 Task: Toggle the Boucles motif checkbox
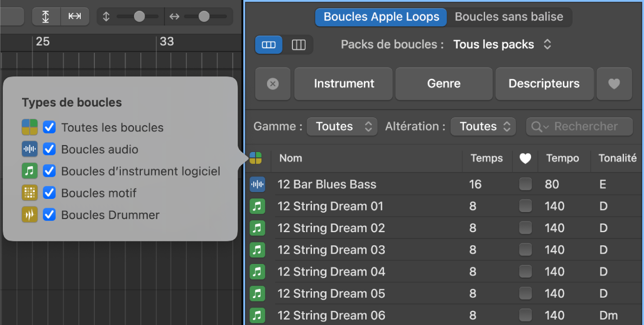click(x=49, y=193)
